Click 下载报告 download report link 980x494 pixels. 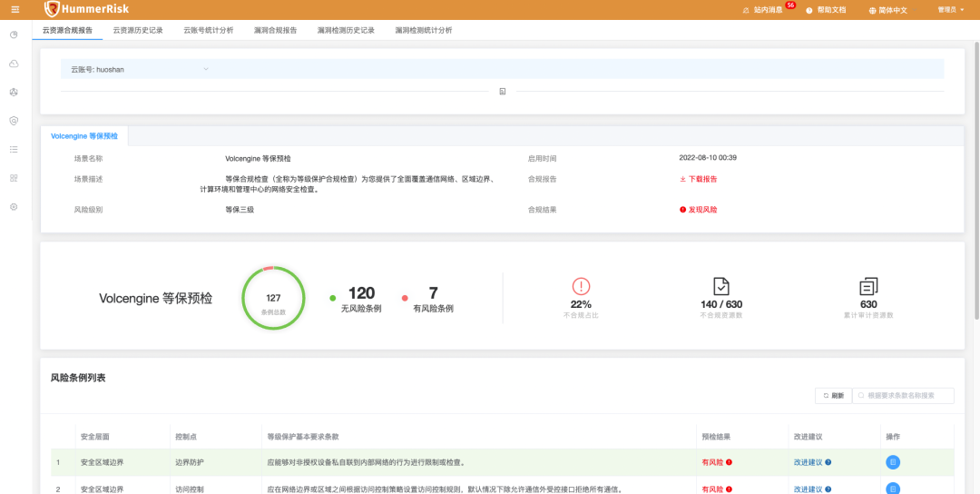699,179
